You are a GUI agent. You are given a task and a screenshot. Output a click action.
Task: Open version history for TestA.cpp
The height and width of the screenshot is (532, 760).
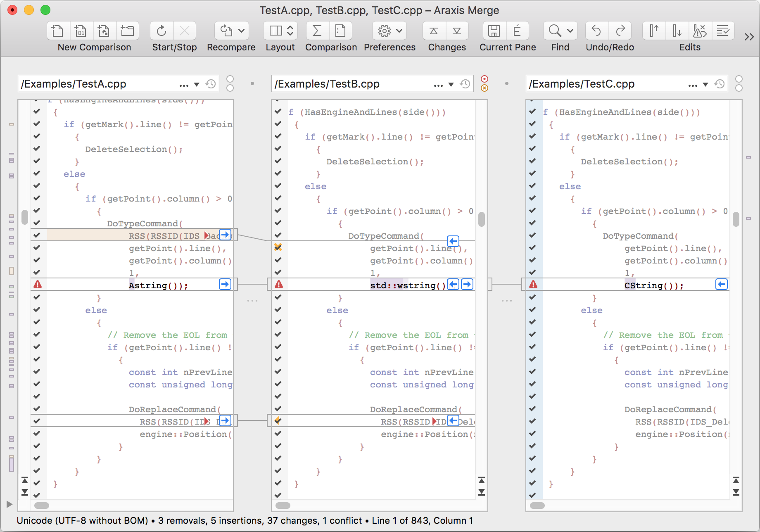click(211, 83)
